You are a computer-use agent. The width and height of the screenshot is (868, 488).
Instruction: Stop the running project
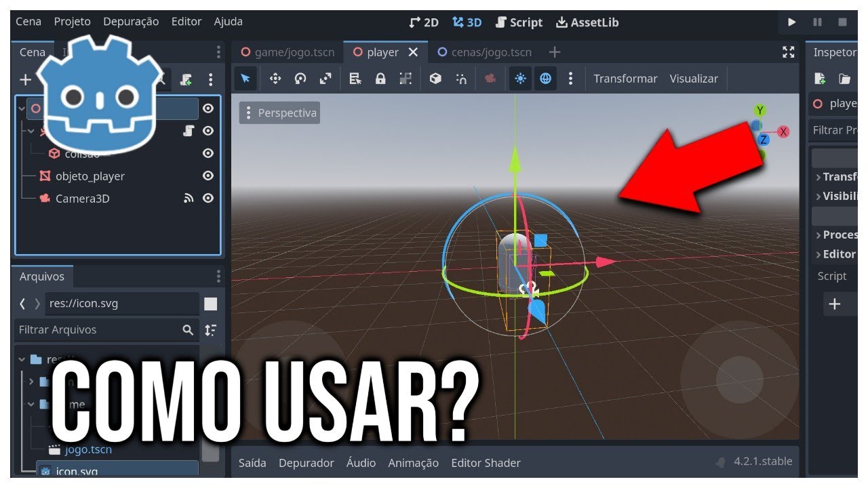click(x=842, y=22)
